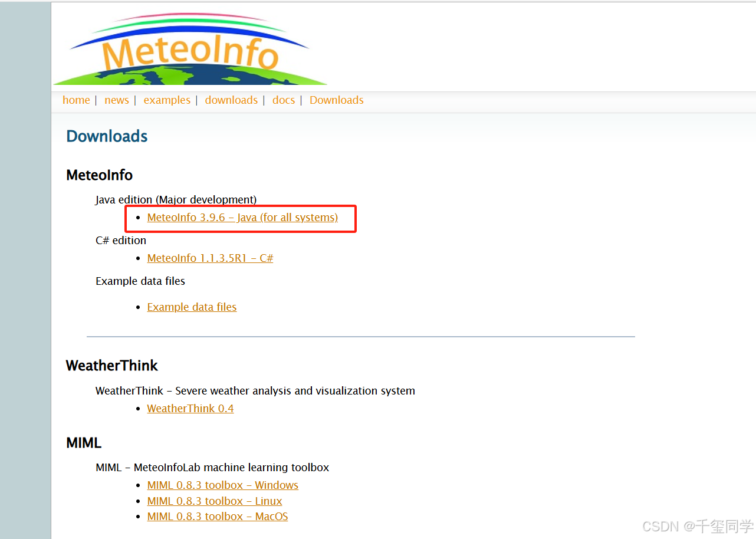Screen dimensions: 756x539
Task: Click the 'Java edition (Major development)' text
Action: click(176, 200)
